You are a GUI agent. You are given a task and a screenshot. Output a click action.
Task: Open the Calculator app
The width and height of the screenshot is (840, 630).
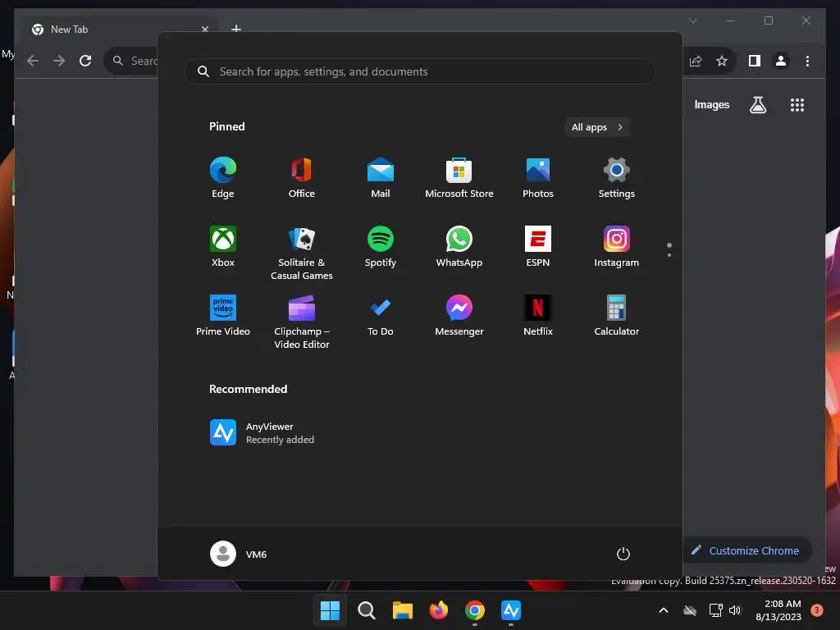coord(617,316)
